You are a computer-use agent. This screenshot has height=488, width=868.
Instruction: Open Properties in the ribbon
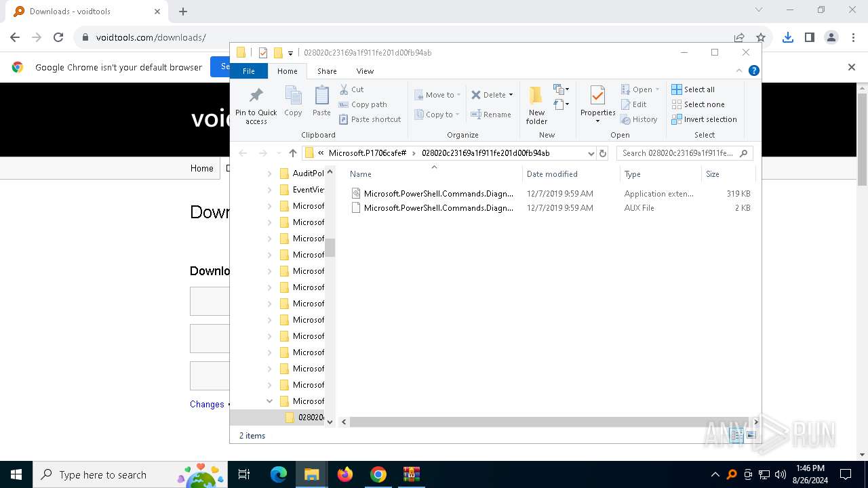[597, 106]
